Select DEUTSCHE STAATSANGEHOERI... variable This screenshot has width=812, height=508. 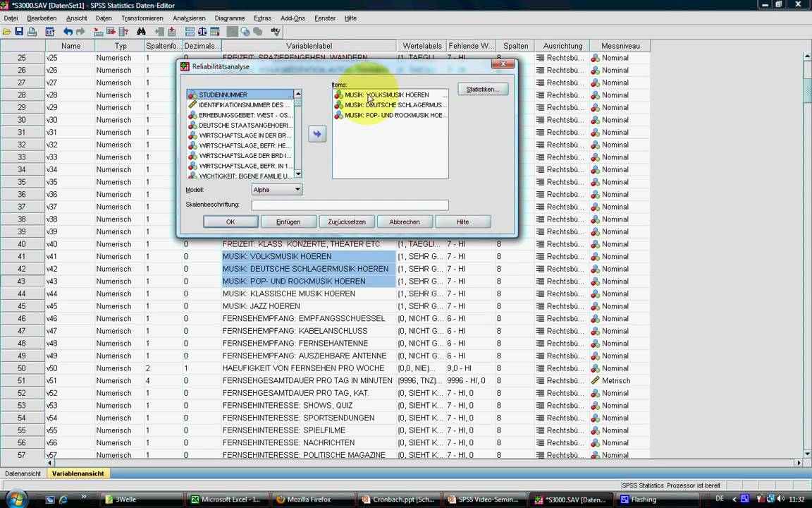click(240, 125)
